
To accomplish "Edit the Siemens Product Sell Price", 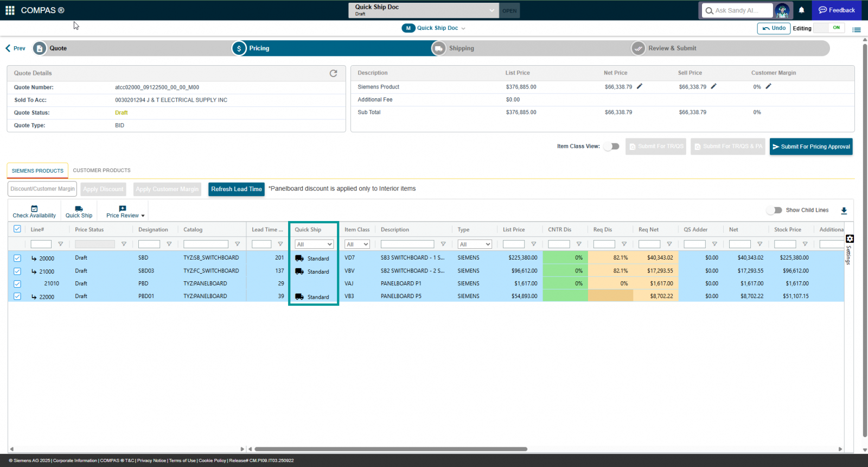I will click(x=714, y=86).
